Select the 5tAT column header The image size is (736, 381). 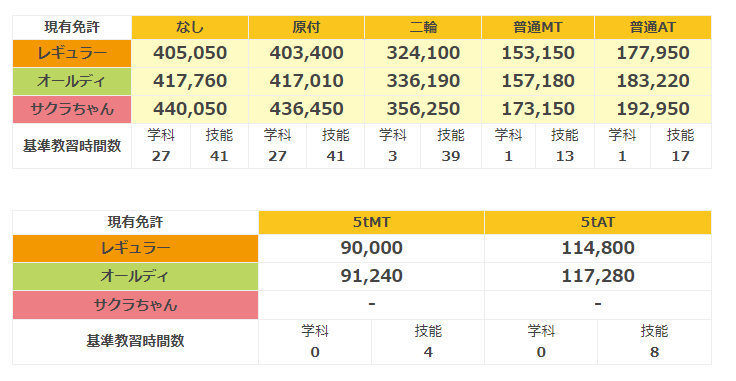(598, 222)
